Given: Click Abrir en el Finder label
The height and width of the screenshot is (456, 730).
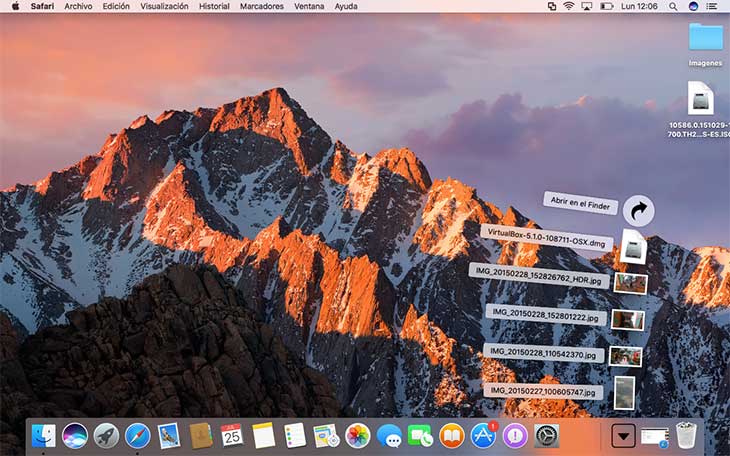Looking at the screenshot, I should click(x=580, y=203).
